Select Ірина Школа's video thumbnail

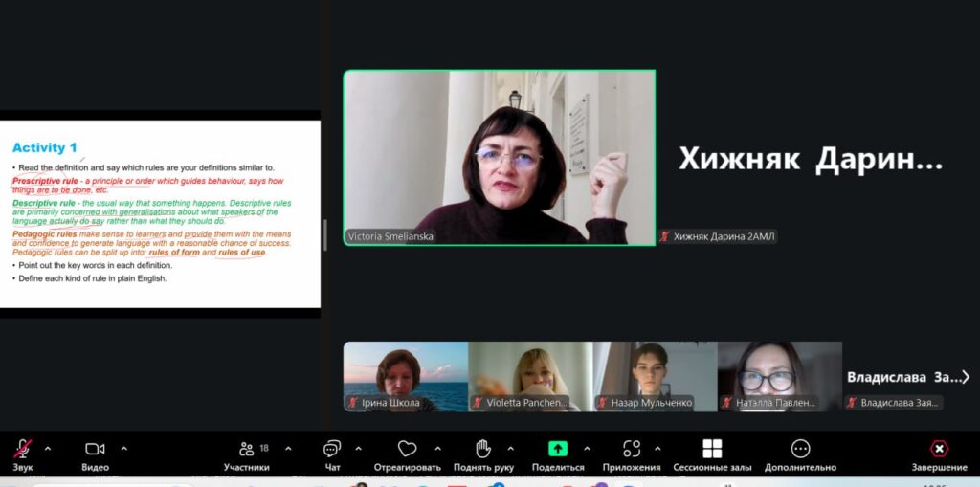(406, 376)
